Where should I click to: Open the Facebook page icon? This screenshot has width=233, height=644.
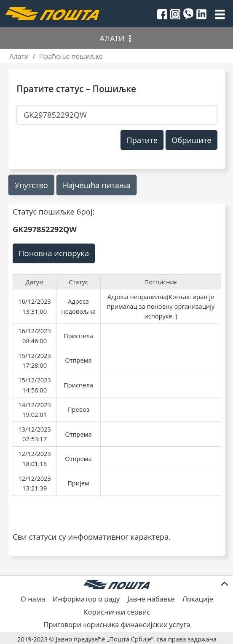click(162, 14)
